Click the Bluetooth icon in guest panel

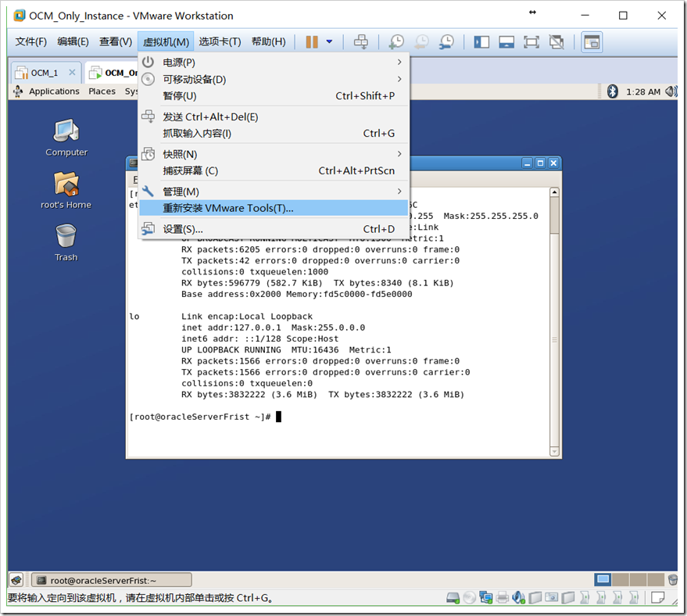coord(613,91)
